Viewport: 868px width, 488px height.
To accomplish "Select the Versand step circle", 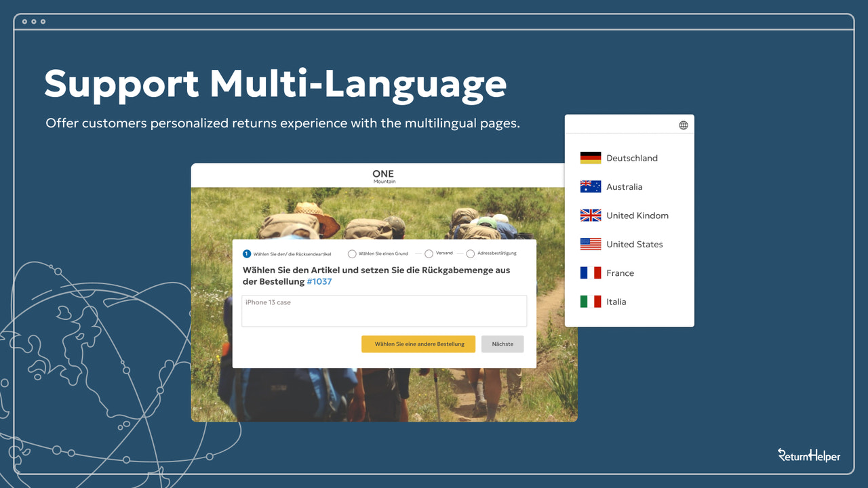I will pyautogui.click(x=429, y=253).
